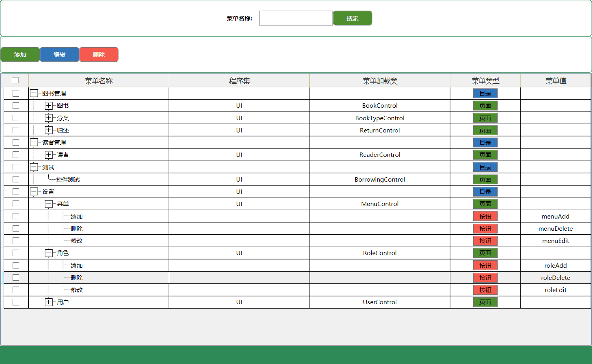Collapse the 图书管理 tree node
The height and width of the screenshot is (364, 592).
pos(34,93)
